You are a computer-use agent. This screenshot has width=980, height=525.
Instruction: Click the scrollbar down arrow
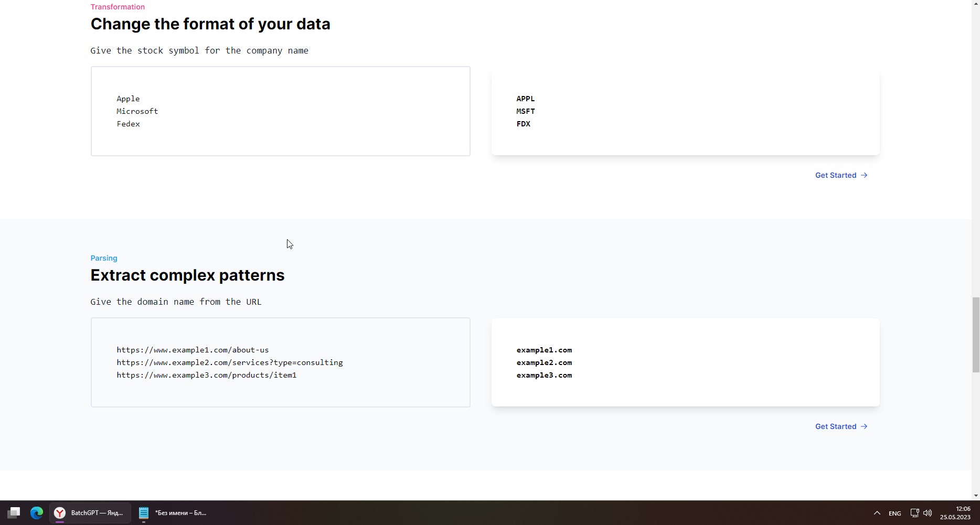click(x=976, y=495)
